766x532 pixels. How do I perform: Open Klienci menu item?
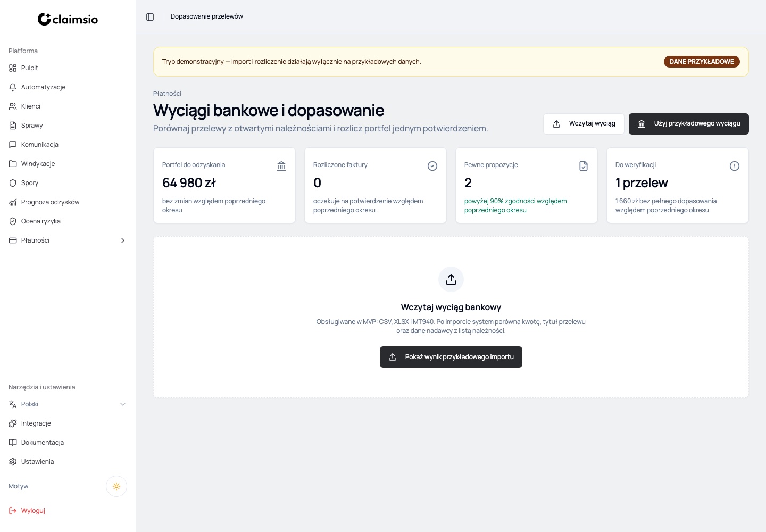68,106
